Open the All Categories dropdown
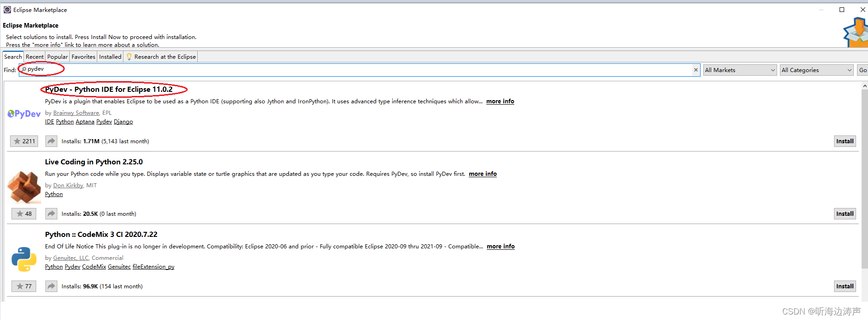This screenshot has height=320, width=868. (817, 70)
